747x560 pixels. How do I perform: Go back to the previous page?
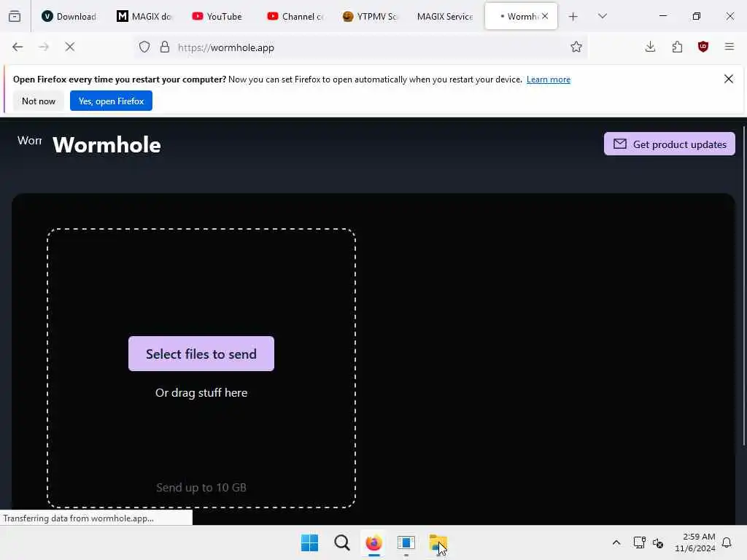click(x=18, y=47)
